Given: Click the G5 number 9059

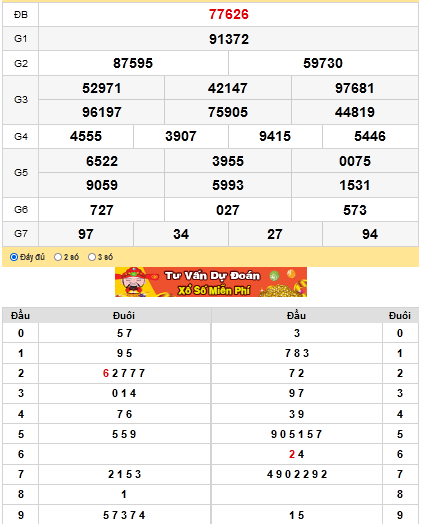Looking at the screenshot, I should click(102, 185).
